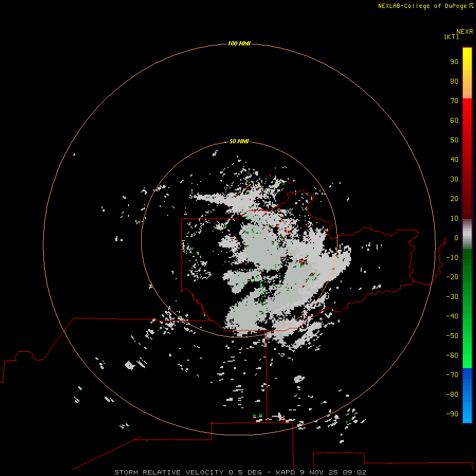Viewport: 476px width, 476px height.
Task: Click the 90 value on the velocity scale
Action: coord(454,62)
